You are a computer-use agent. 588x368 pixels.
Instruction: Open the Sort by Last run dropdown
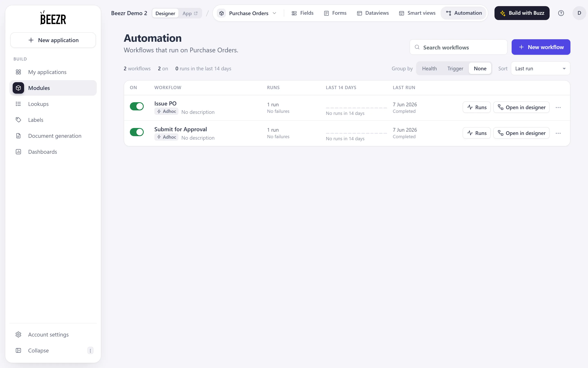click(x=540, y=69)
